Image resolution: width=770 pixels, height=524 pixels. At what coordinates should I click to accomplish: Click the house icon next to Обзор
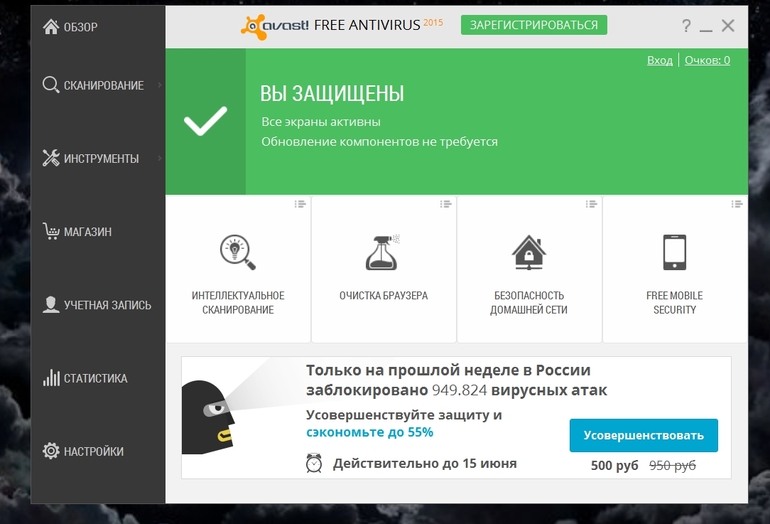coord(51,27)
